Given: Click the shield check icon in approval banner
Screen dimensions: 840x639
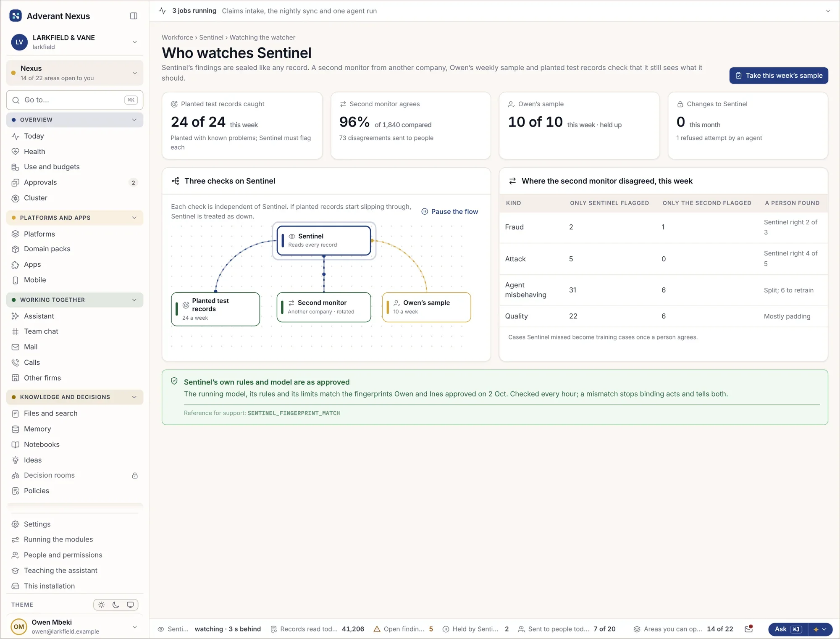Looking at the screenshot, I should click(174, 381).
